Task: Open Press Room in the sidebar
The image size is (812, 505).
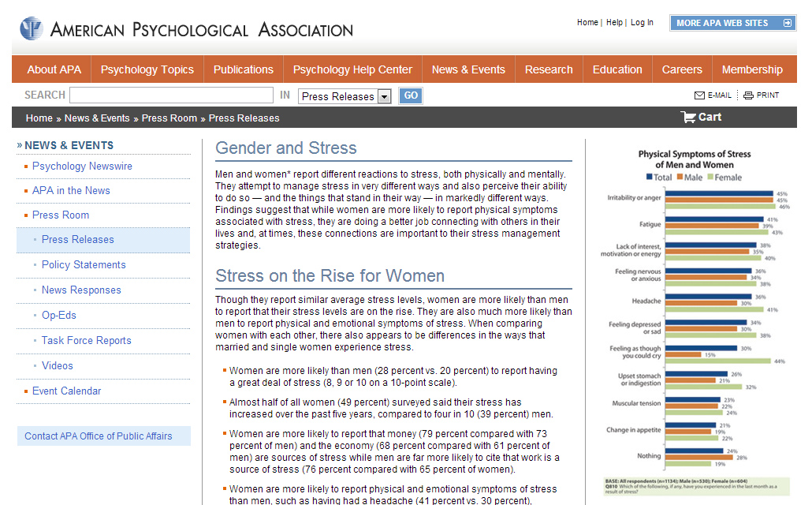Action: tap(61, 215)
